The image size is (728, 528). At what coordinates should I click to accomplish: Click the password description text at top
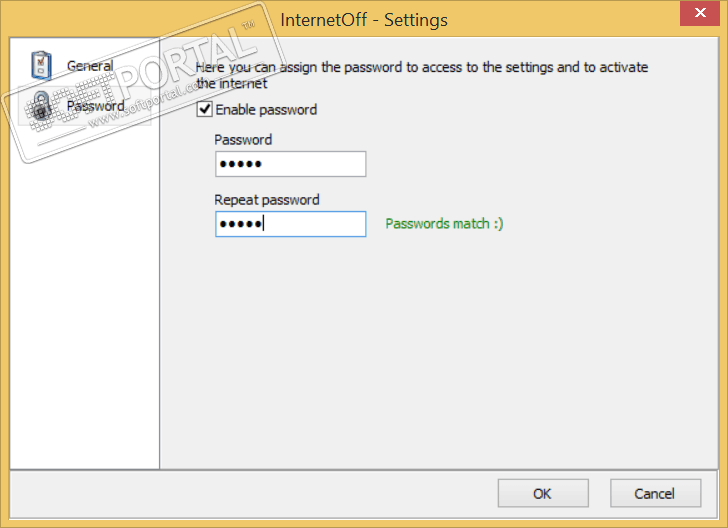click(x=422, y=68)
